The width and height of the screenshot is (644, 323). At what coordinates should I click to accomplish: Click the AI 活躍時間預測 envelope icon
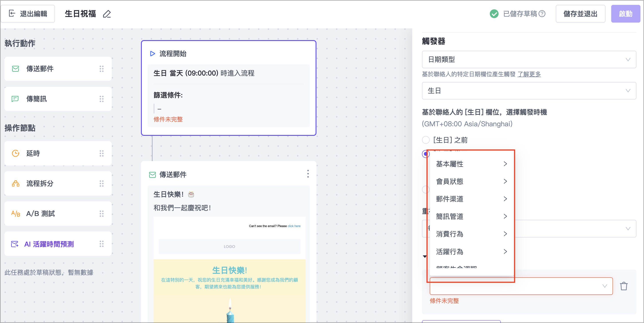click(15, 244)
